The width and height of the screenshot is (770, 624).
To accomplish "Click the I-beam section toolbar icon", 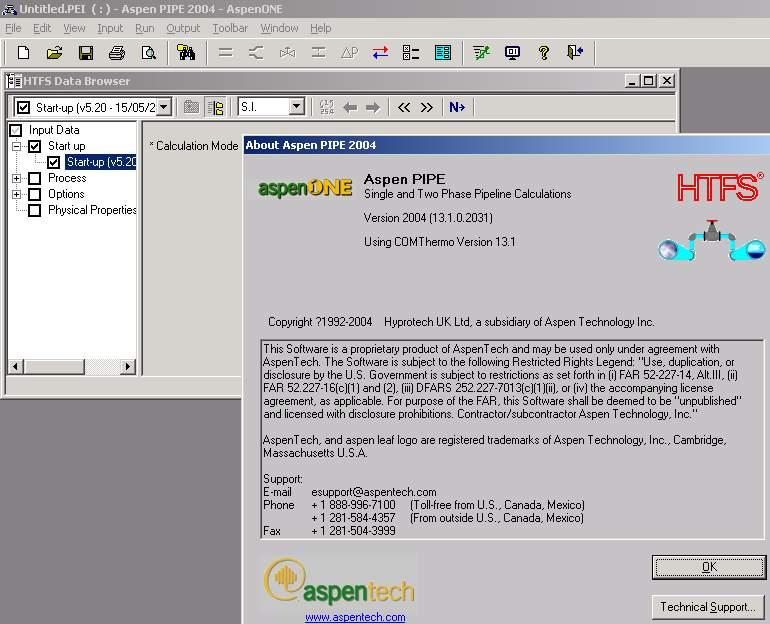I will point(319,52).
